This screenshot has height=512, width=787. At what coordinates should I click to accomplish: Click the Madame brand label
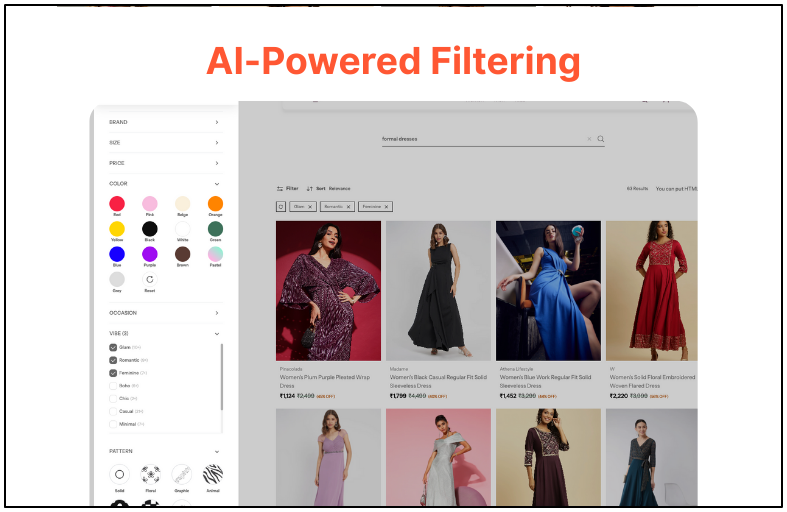399,369
